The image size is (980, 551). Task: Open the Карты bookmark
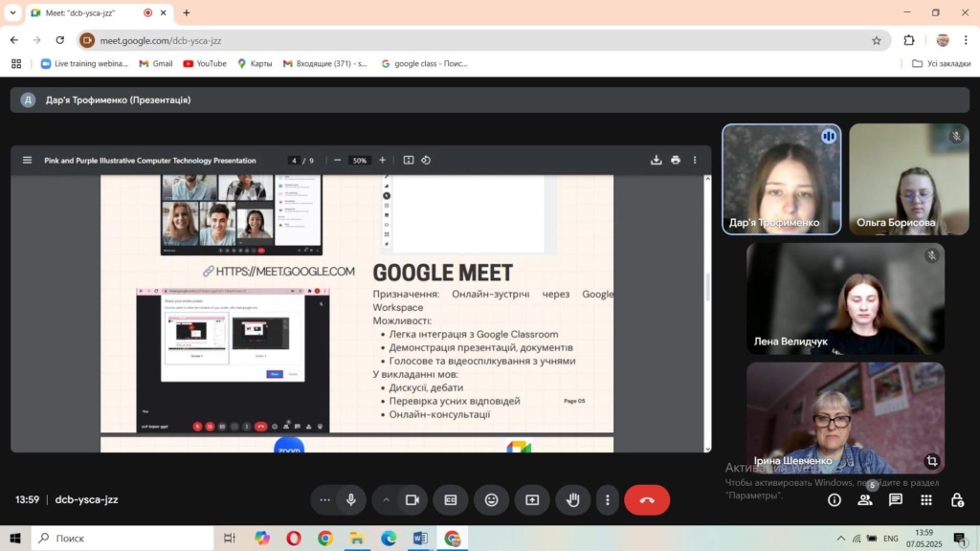pyautogui.click(x=255, y=64)
